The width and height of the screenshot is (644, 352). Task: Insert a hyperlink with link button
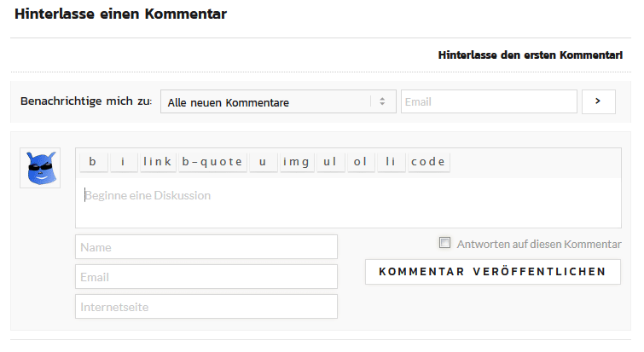coord(158,162)
